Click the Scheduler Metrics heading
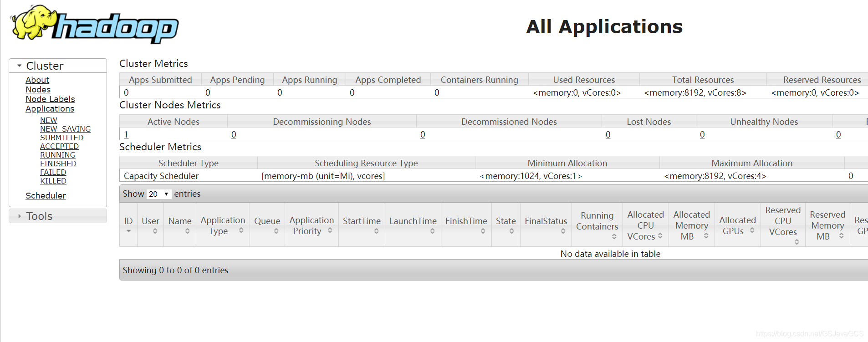Viewport: 868px width, 342px height. tap(160, 147)
